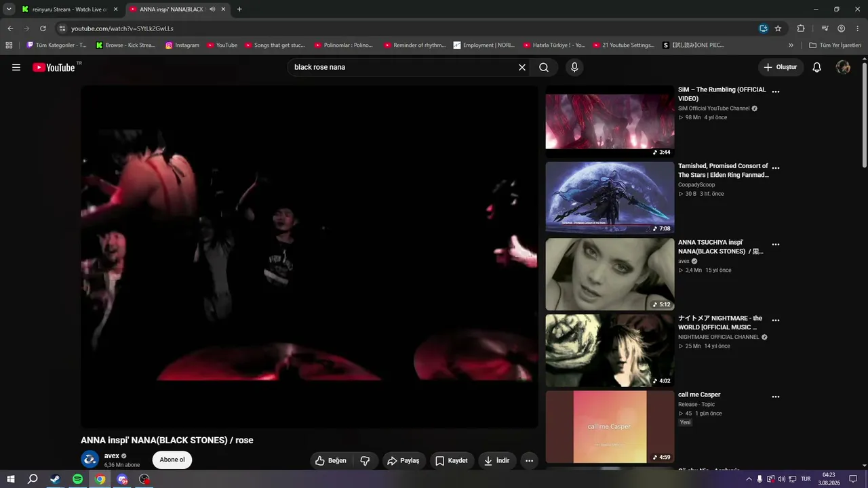The image size is (868, 488).
Task: Play call me Casper thumbnail
Action: pos(610,426)
